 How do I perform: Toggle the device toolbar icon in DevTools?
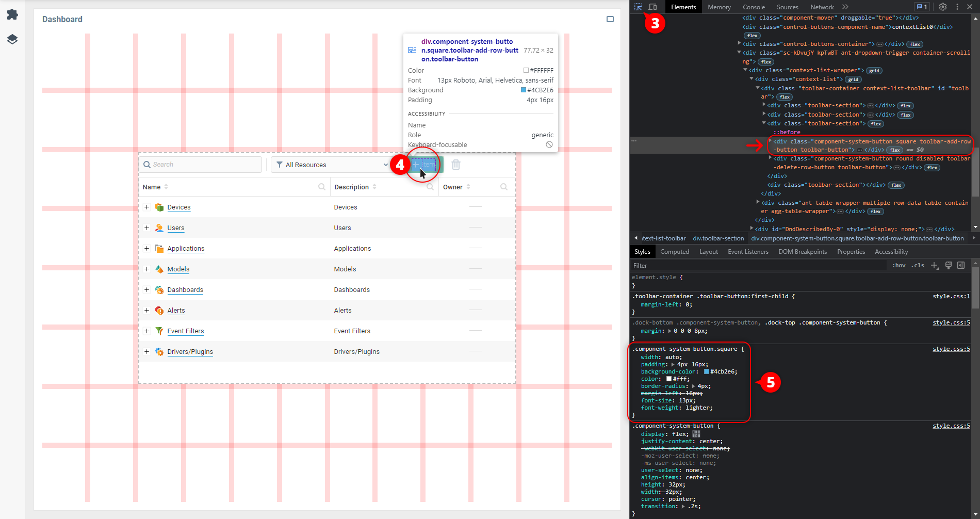[x=652, y=7]
